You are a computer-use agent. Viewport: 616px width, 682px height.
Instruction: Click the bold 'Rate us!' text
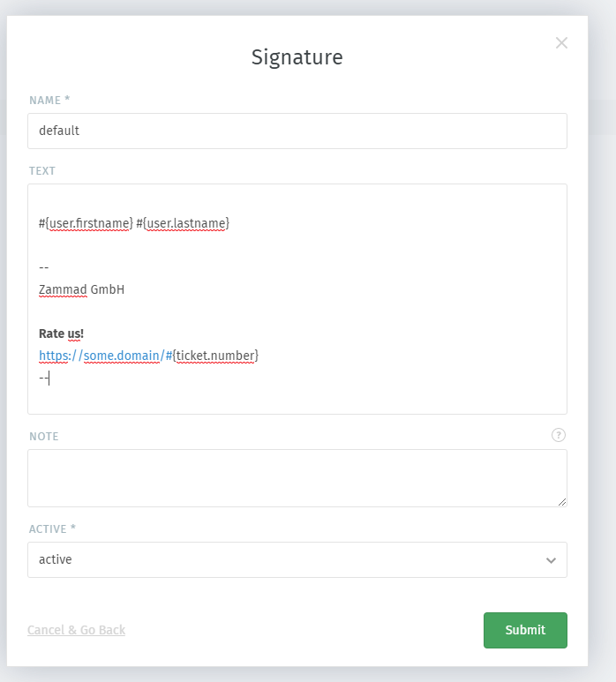tap(61, 334)
